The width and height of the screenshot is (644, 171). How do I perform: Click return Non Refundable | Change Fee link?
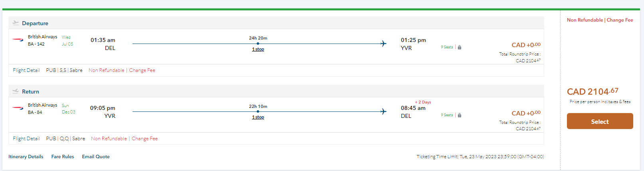click(124, 139)
